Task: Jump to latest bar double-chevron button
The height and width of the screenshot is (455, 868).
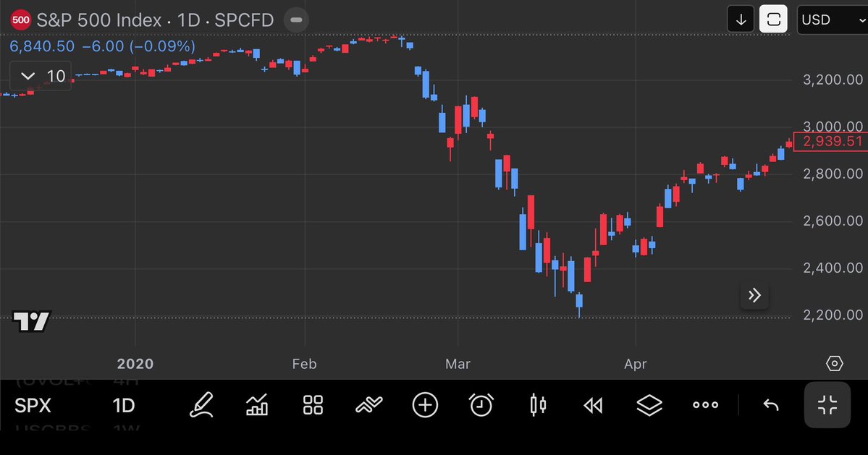Action: tap(754, 295)
